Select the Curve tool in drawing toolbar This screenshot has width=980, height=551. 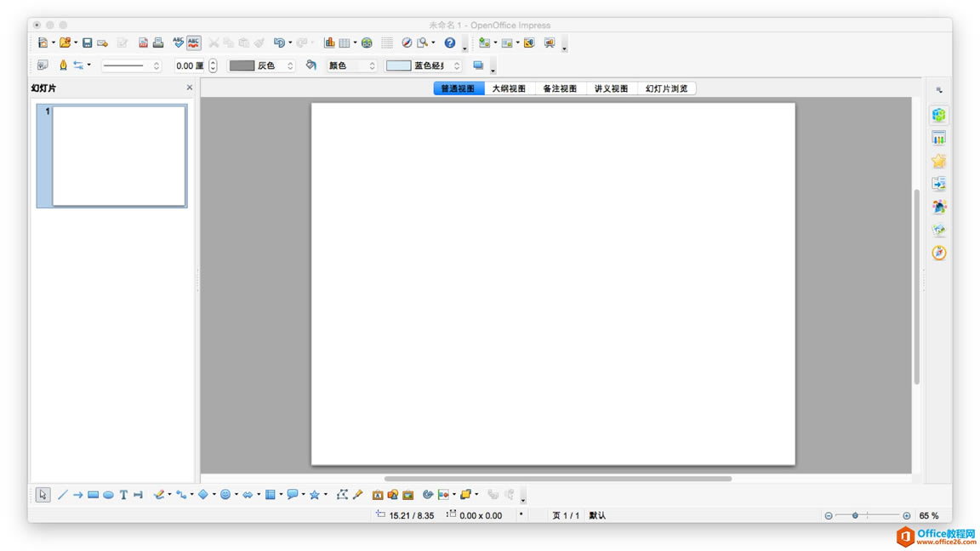(x=160, y=494)
